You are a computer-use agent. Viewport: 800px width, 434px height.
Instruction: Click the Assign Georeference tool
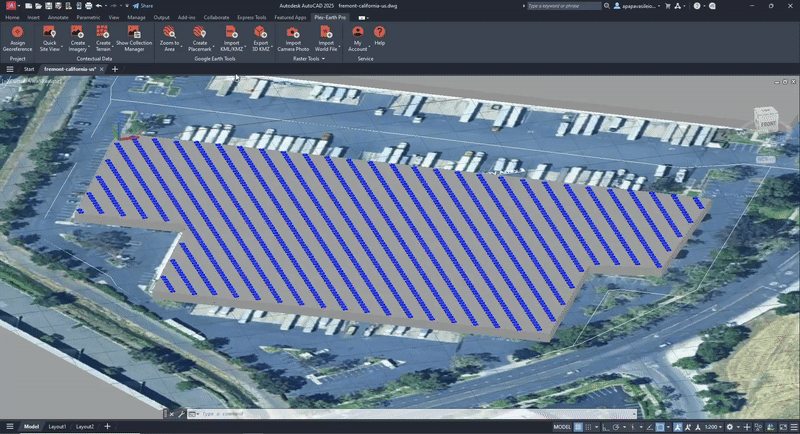coord(17,38)
